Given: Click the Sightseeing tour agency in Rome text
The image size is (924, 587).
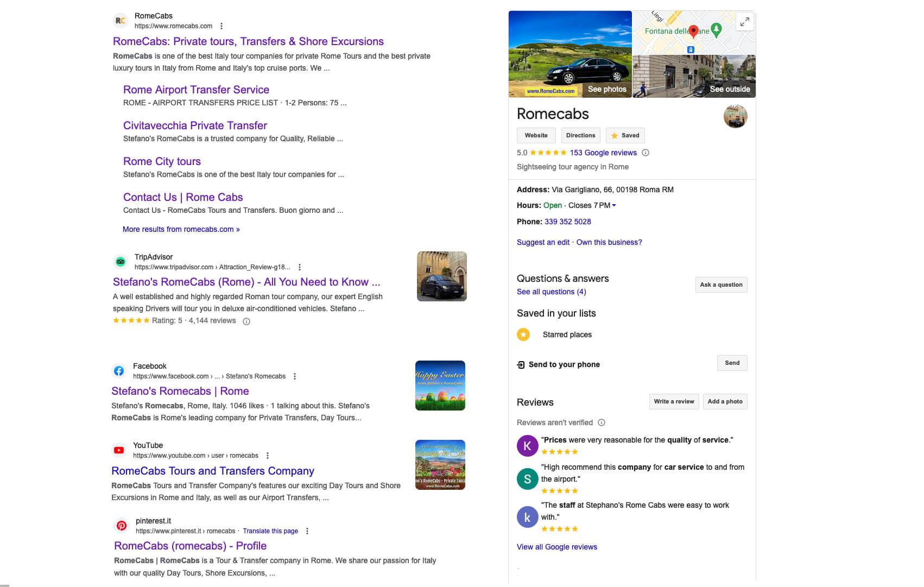Looking at the screenshot, I should [x=573, y=167].
